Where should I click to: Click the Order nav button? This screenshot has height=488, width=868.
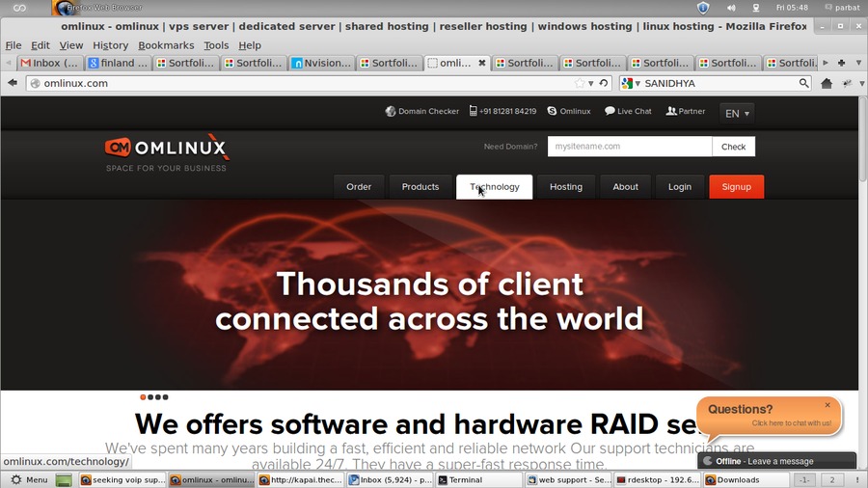tap(359, 187)
